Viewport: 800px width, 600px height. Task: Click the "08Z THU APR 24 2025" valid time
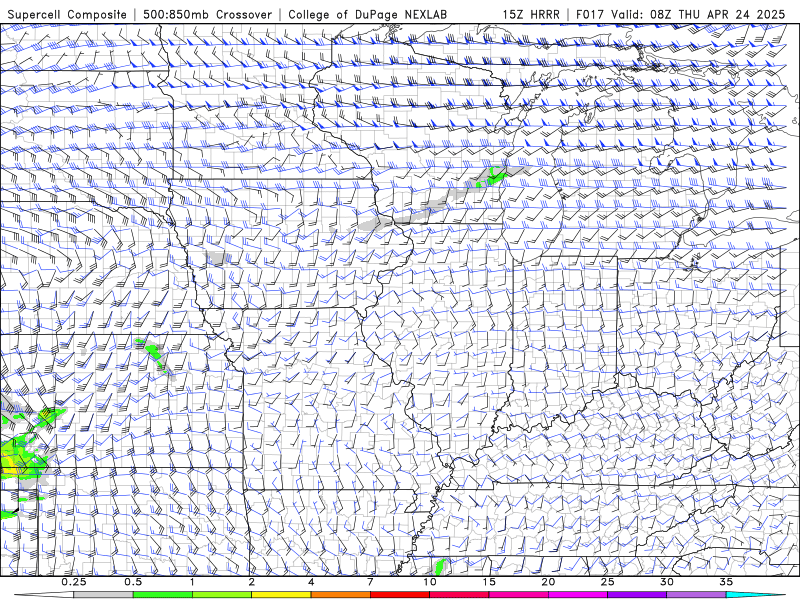718,14
